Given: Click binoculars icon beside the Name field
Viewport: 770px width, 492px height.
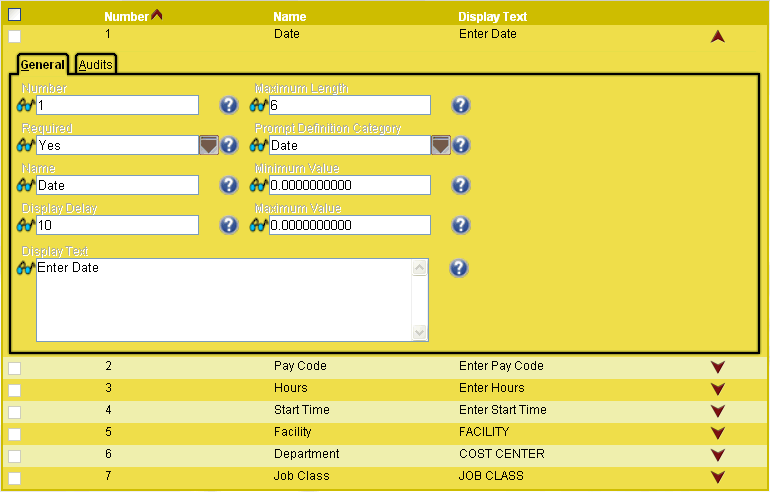Looking at the screenshot, I should (27, 185).
